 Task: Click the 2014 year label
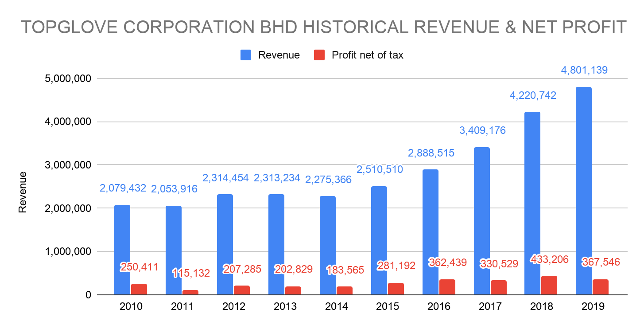[x=336, y=307]
